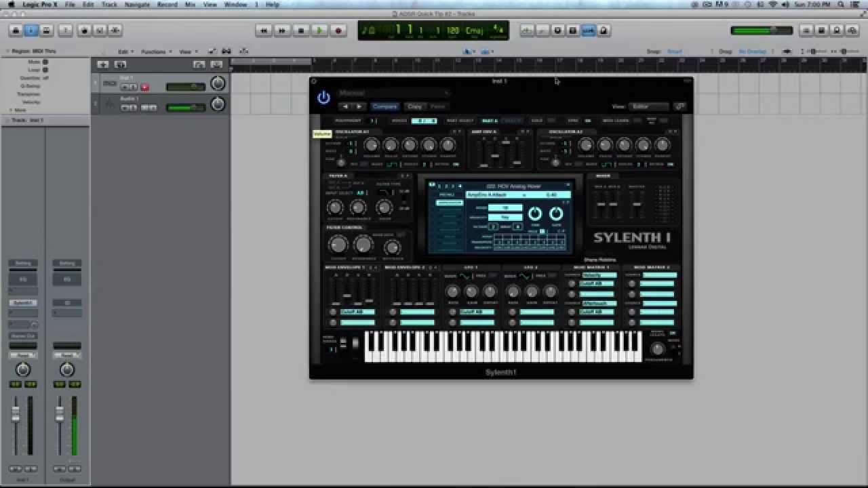Click the Copy button in plug-in header
868x488 pixels.
tap(414, 106)
